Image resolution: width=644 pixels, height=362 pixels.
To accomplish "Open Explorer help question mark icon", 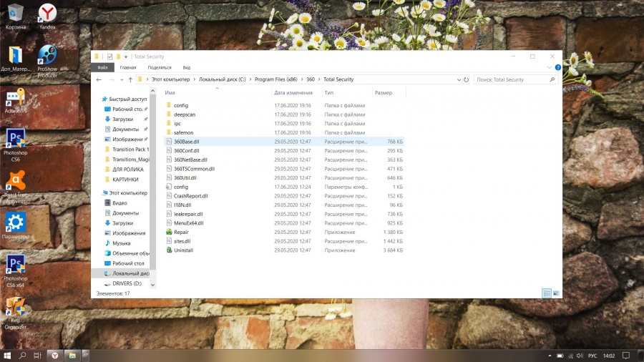I will [x=557, y=67].
